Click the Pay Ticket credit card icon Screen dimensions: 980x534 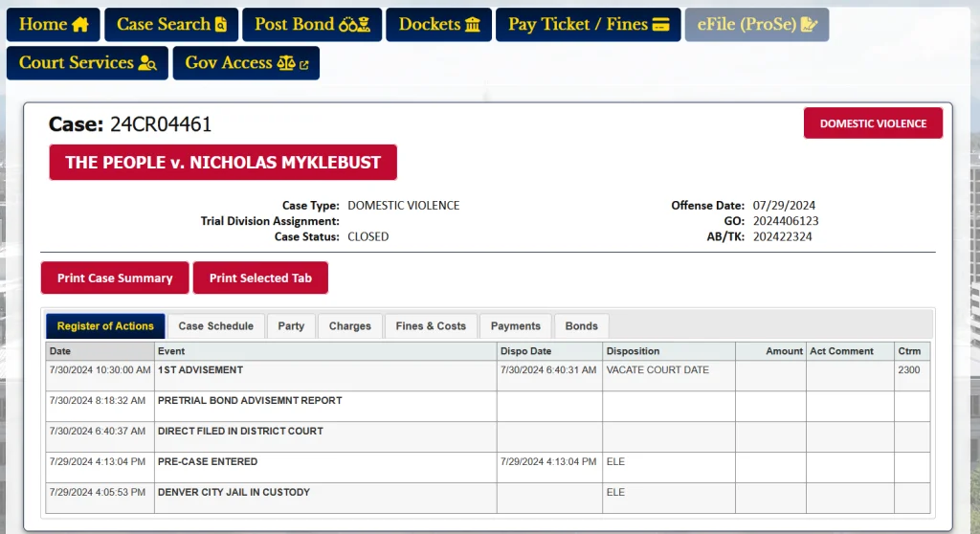(x=660, y=25)
